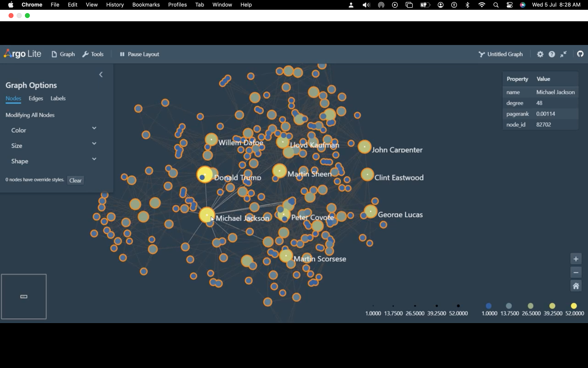The height and width of the screenshot is (368, 588).
Task: Open the Apple menu
Action: click(11, 5)
